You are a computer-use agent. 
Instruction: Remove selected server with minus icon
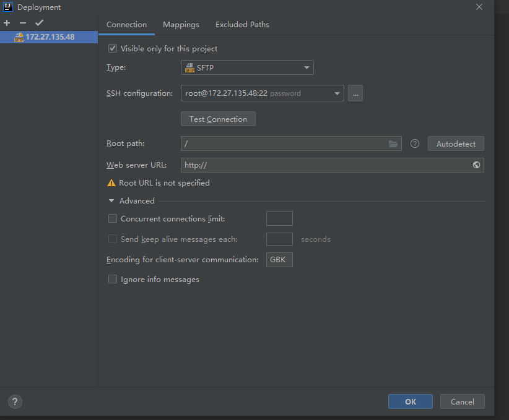click(x=23, y=23)
